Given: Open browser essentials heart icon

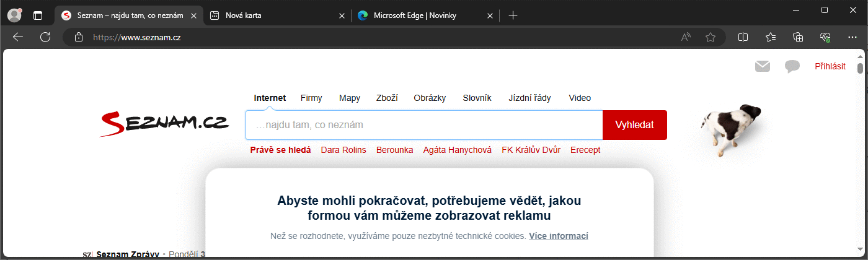Looking at the screenshot, I should pyautogui.click(x=825, y=37).
